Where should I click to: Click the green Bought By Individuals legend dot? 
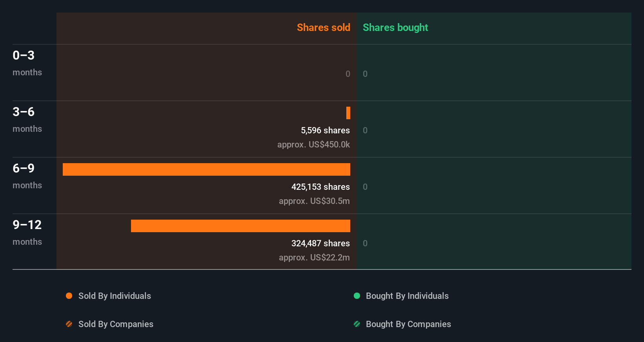click(x=357, y=296)
